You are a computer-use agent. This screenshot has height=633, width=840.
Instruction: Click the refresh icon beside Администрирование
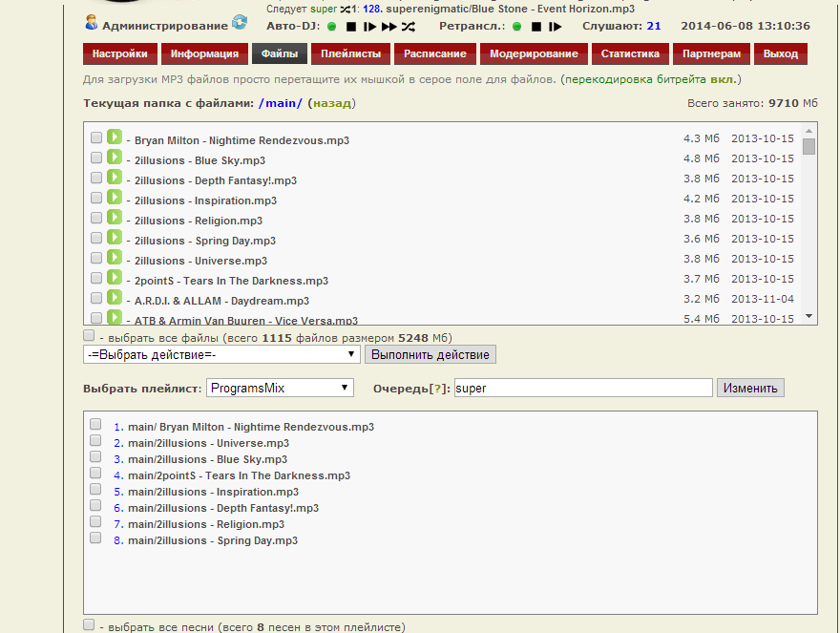coord(240,22)
